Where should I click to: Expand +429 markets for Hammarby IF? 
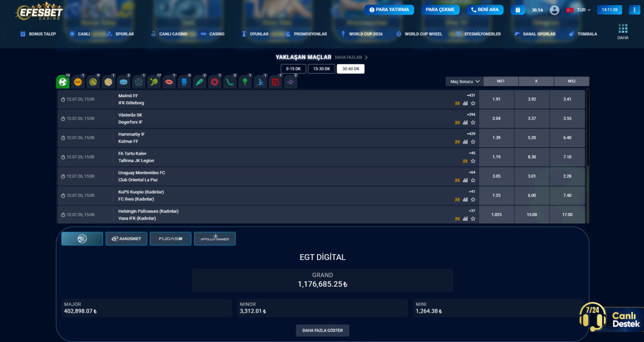[471, 133]
